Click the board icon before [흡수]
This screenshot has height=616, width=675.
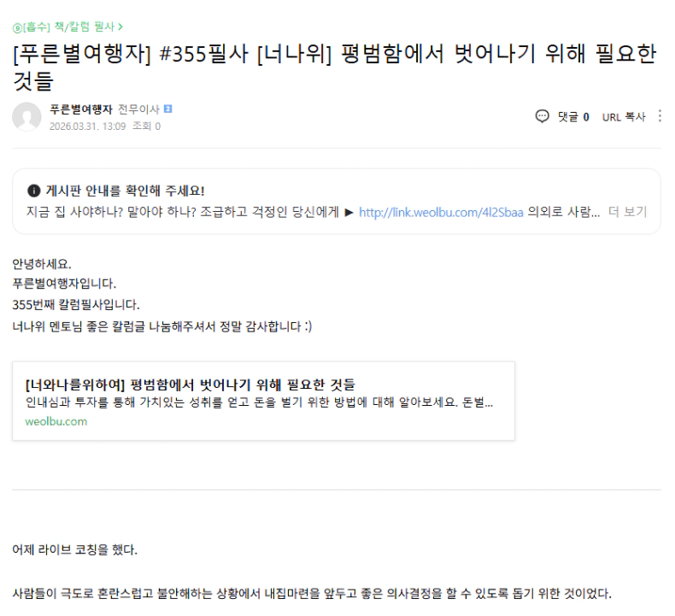click(x=17, y=27)
